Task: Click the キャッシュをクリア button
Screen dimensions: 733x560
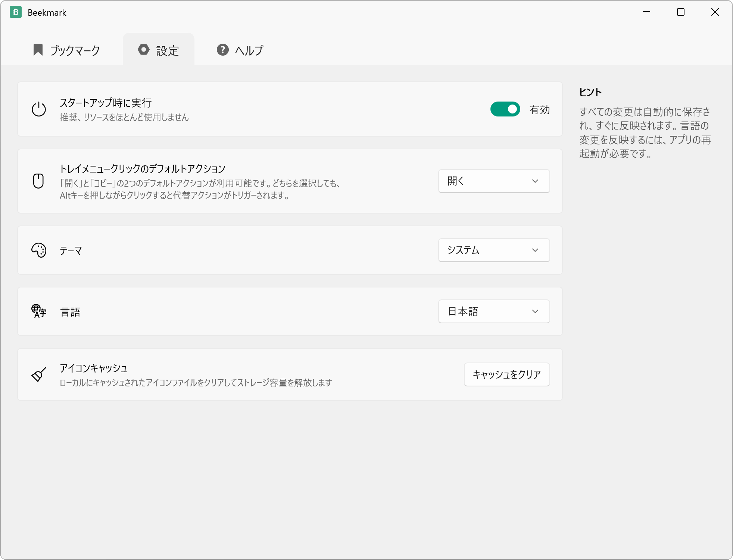Action: click(507, 374)
